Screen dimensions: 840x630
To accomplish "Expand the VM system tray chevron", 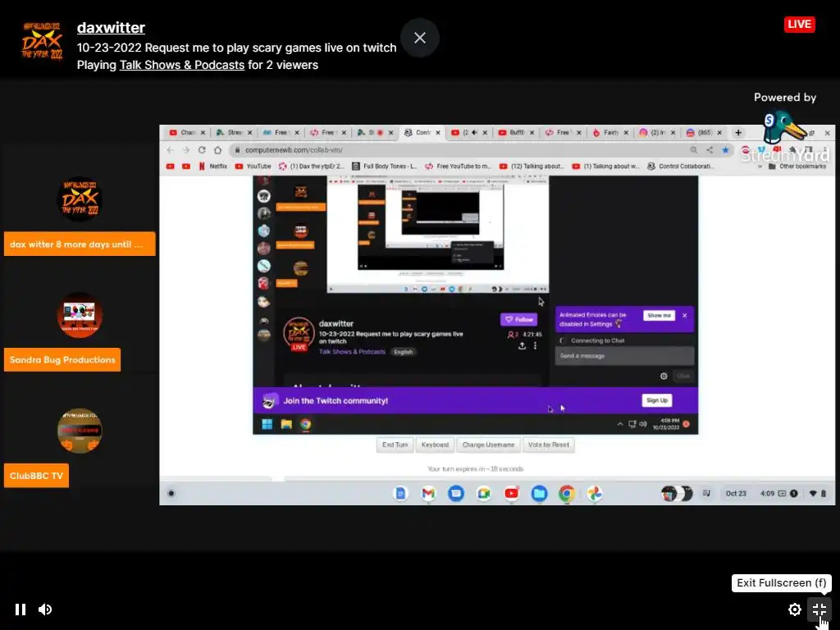I will click(620, 424).
